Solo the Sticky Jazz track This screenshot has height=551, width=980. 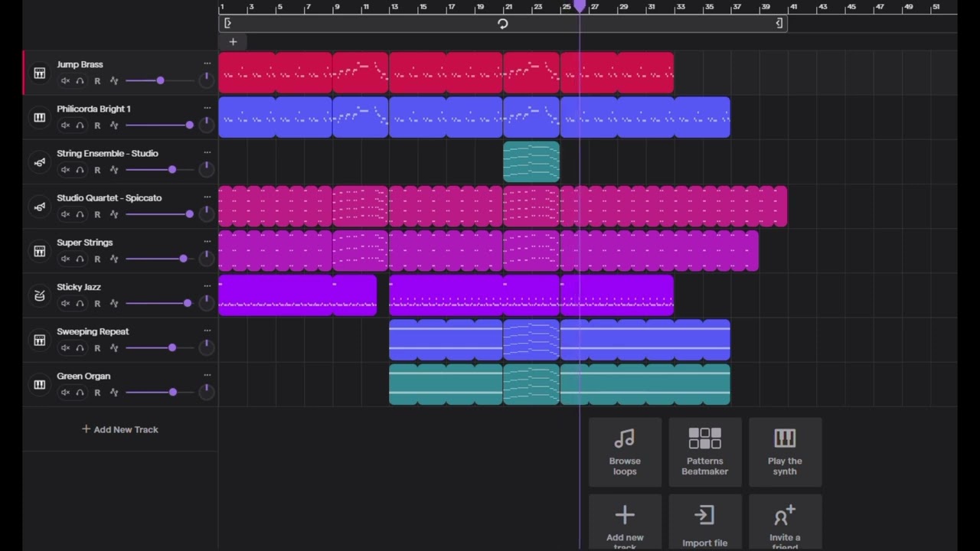80,303
